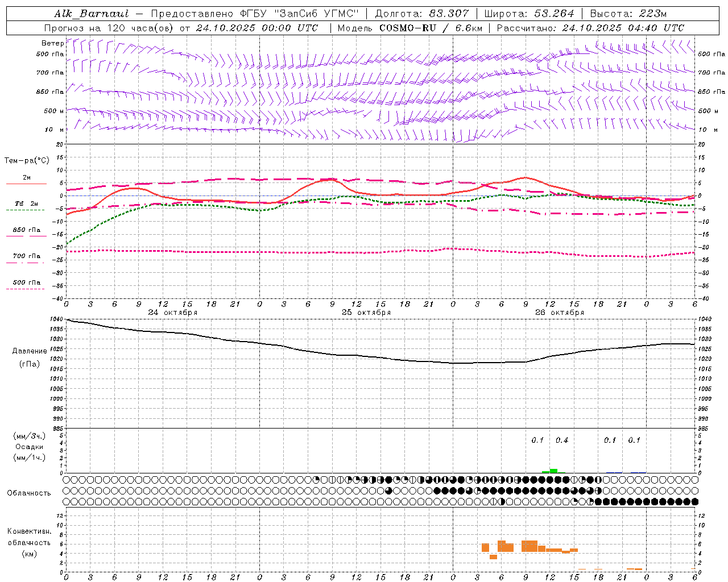This screenshot has height=582, width=728.
Task: Click the temperature legend's "700 гПа" entry
Action: [27, 256]
